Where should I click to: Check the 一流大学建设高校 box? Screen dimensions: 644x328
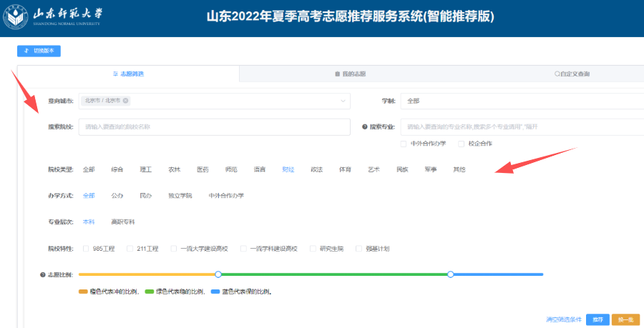(x=174, y=249)
